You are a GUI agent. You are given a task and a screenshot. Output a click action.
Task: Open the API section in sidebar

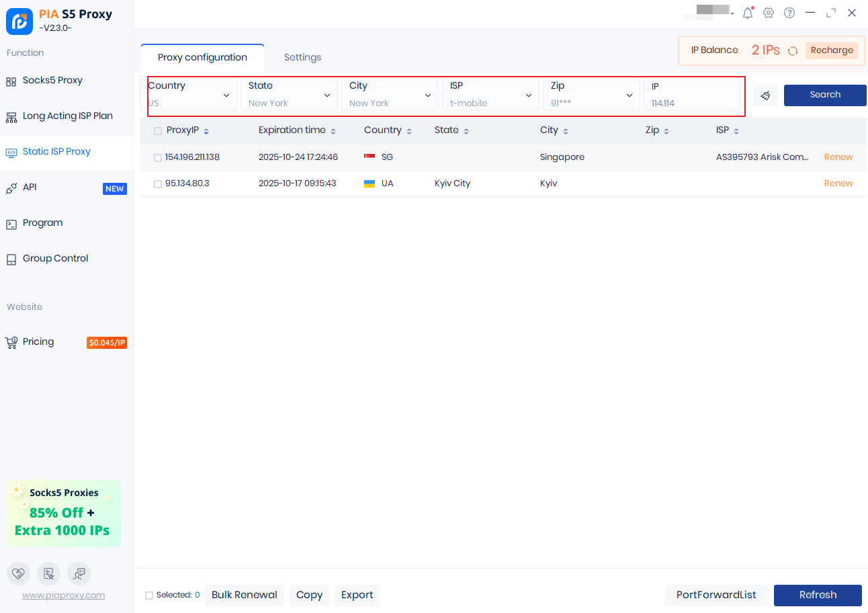(x=30, y=188)
